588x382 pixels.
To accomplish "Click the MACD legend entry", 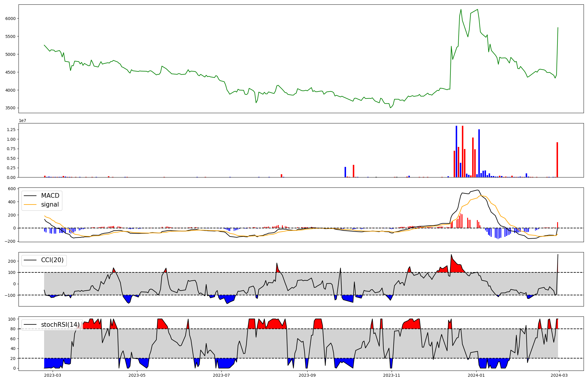I will (50, 196).
